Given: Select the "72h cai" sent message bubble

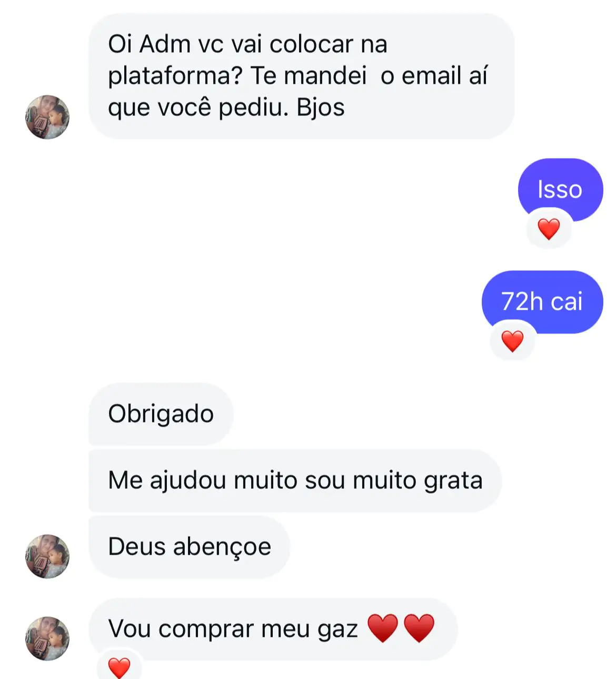Looking at the screenshot, I should tap(542, 302).
